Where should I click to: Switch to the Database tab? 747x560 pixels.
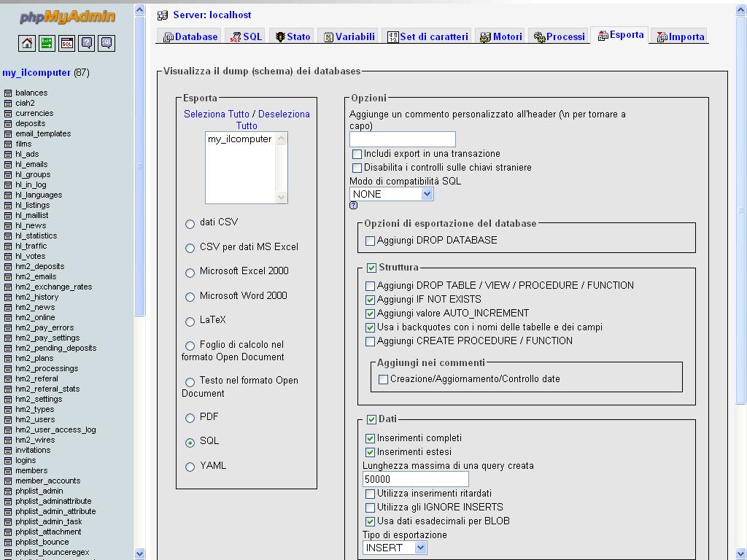click(190, 36)
